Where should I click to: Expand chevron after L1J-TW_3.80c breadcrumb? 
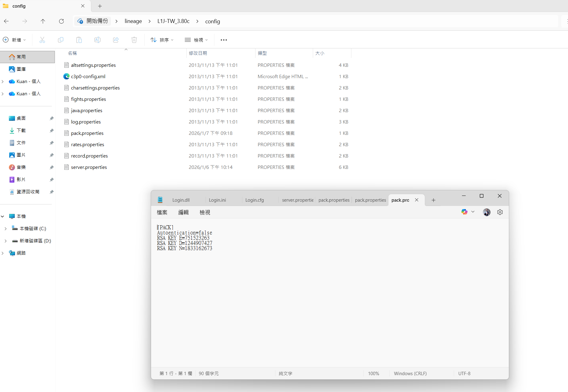(x=197, y=21)
